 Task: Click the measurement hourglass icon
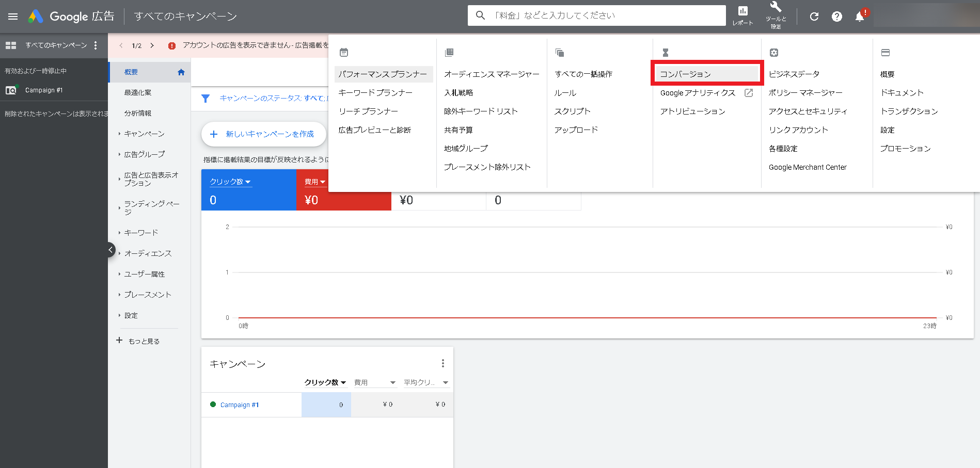tap(666, 53)
